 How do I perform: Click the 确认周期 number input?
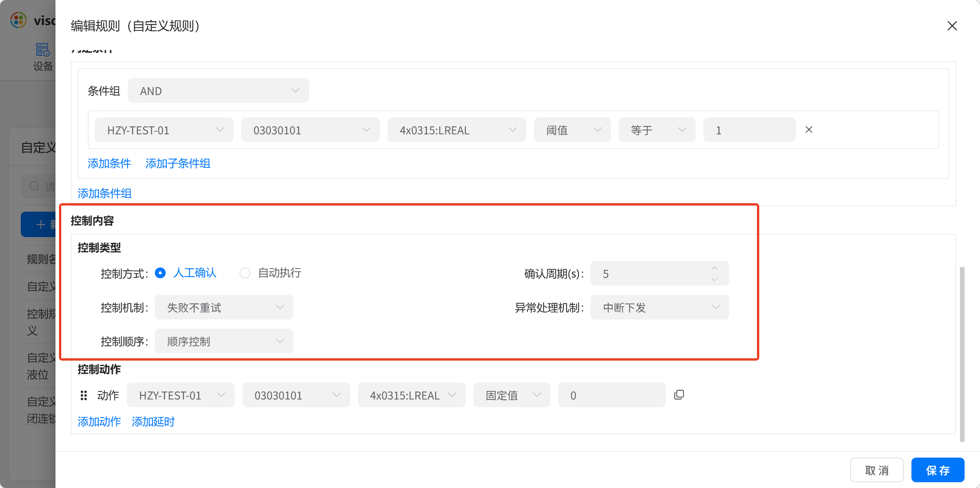click(x=660, y=273)
